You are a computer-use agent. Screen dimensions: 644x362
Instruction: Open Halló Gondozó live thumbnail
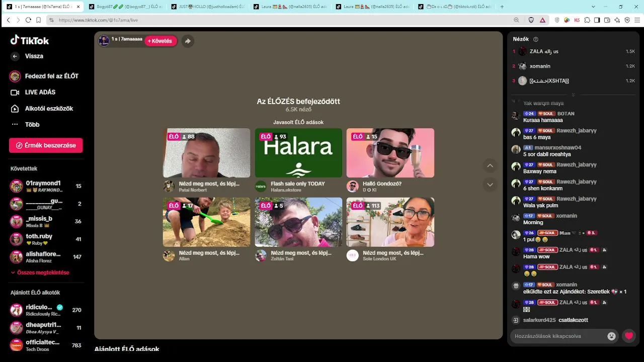390,153
